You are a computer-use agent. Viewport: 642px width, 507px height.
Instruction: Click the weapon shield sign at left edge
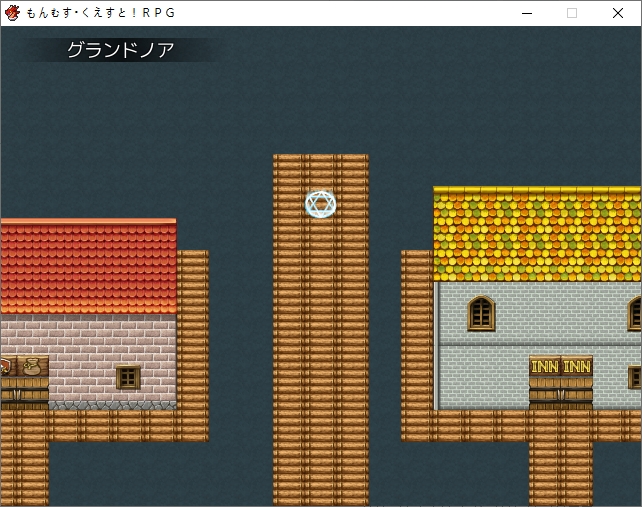click(x=8, y=366)
